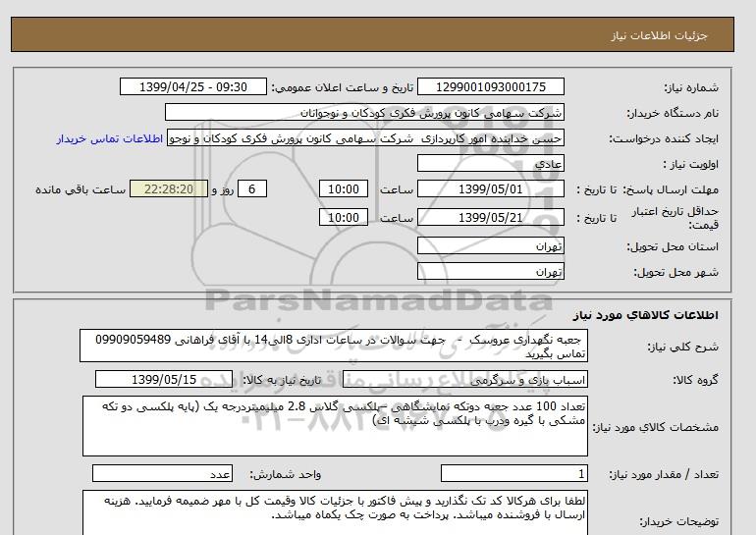This screenshot has height=535, width=756.
Task: Open the اطلاعات تماس خریدار link
Action: (109, 138)
